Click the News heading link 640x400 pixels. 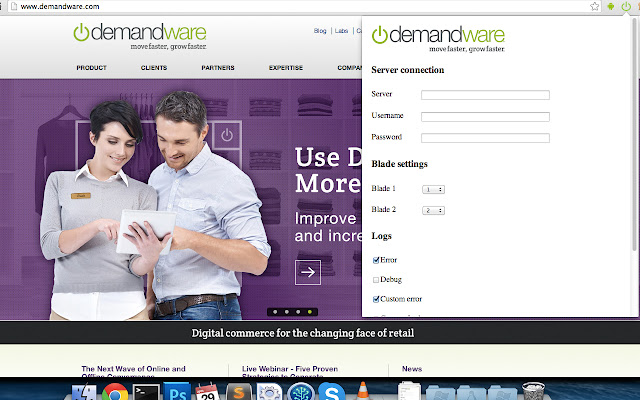click(x=412, y=369)
